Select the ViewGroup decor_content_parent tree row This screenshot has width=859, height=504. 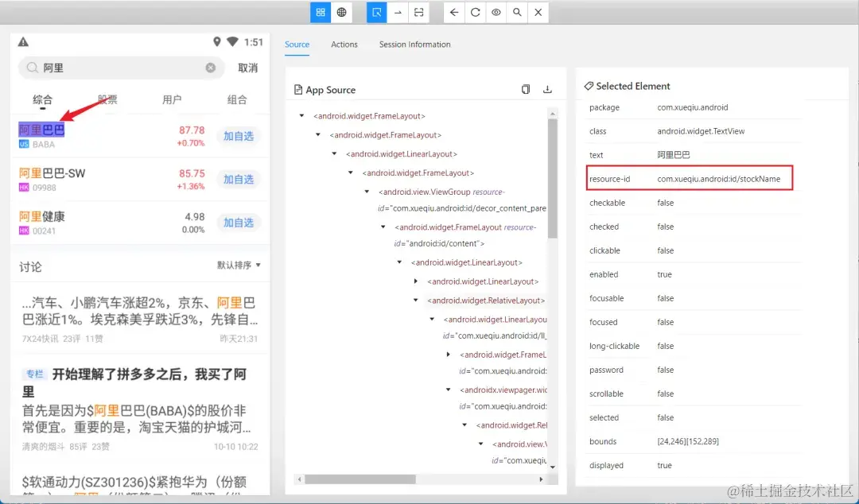click(462, 200)
